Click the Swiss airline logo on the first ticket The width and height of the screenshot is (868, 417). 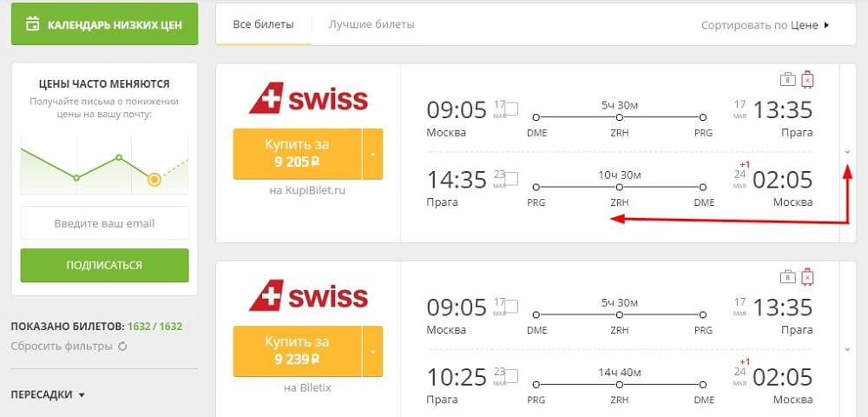(308, 98)
